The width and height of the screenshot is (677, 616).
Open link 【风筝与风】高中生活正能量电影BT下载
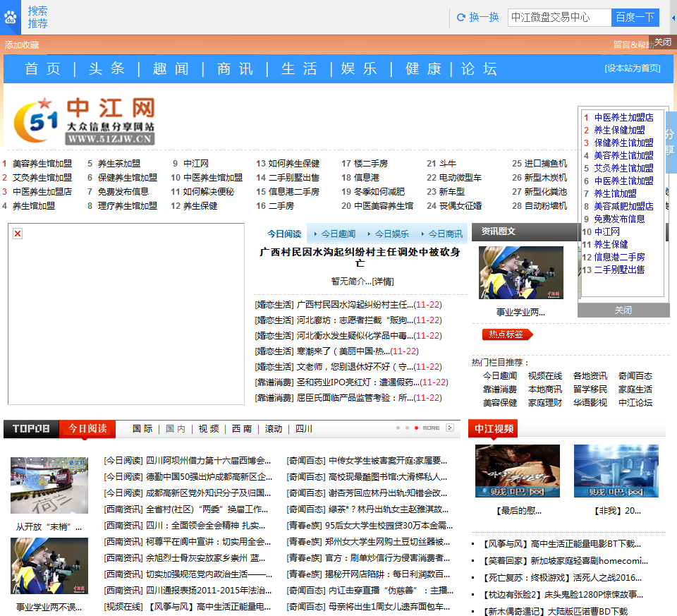(562, 544)
